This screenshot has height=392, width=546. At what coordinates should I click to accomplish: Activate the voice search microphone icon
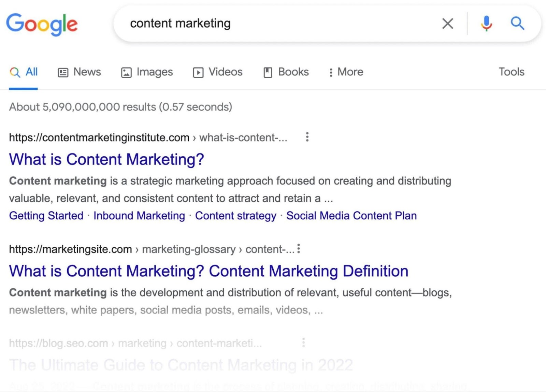[486, 24]
